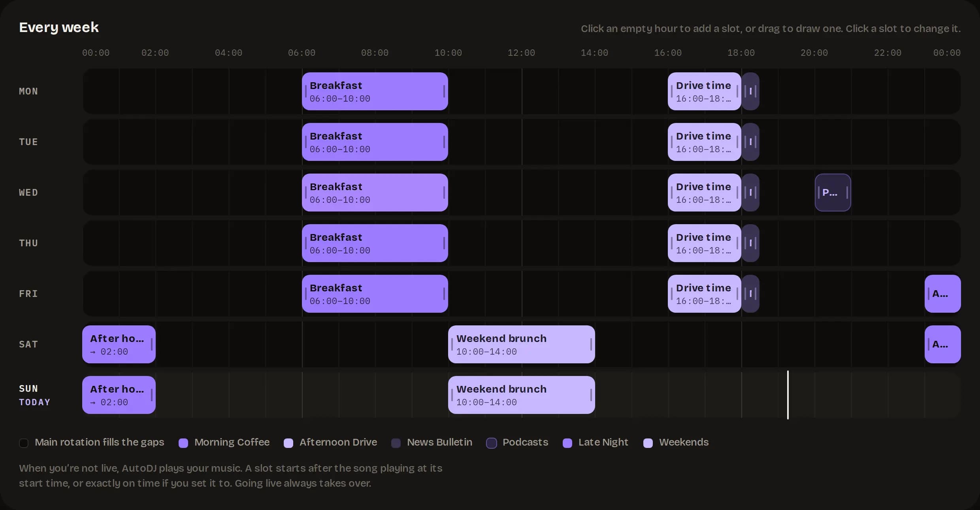
Task: Click the WED day label
Action: [28, 193]
